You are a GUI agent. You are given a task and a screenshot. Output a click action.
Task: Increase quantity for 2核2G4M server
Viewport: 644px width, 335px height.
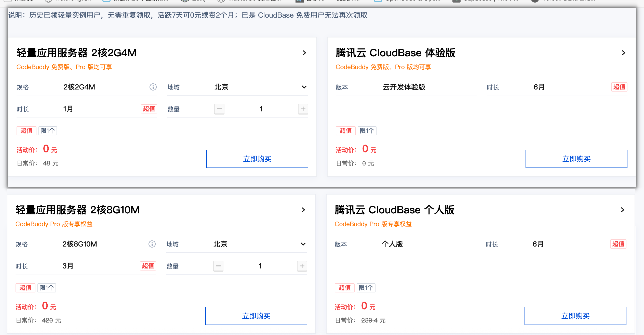(303, 109)
